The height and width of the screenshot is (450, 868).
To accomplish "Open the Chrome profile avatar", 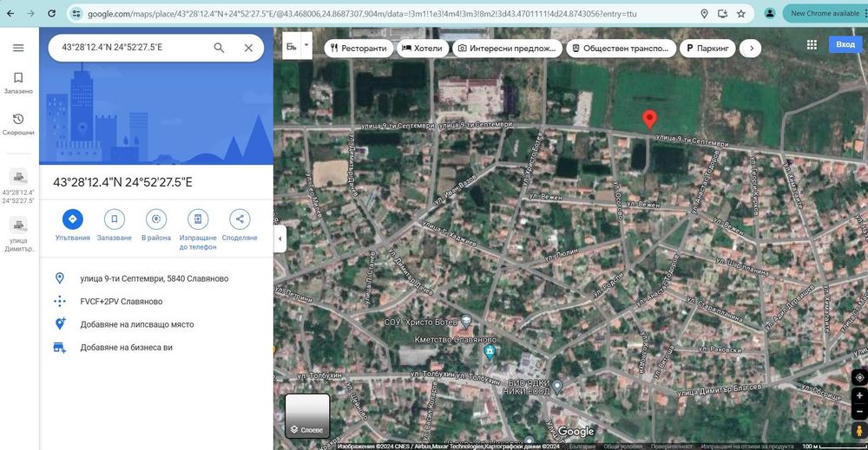I will point(769,13).
